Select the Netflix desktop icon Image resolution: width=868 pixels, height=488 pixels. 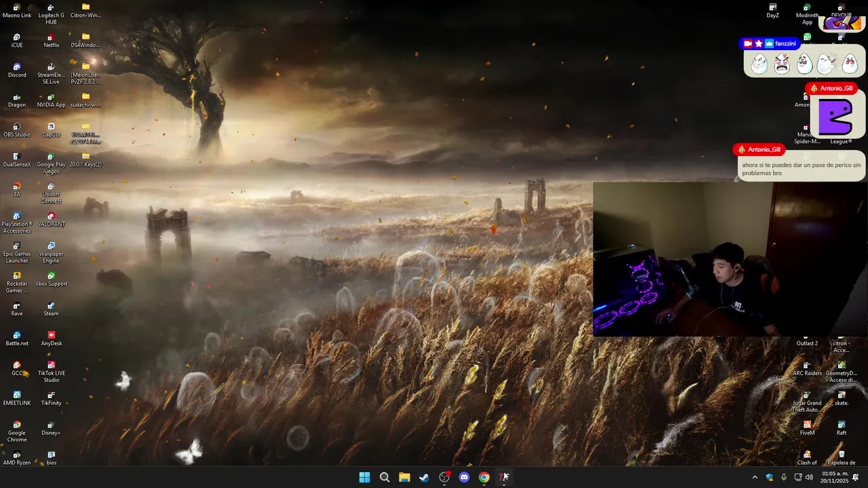tap(51, 41)
